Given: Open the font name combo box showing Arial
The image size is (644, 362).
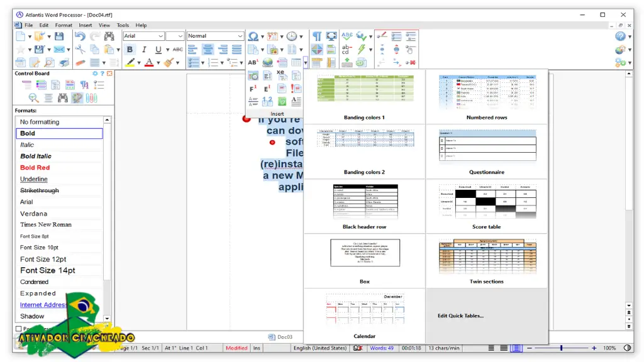Looking at the screenshot, I should coord(143,36).
